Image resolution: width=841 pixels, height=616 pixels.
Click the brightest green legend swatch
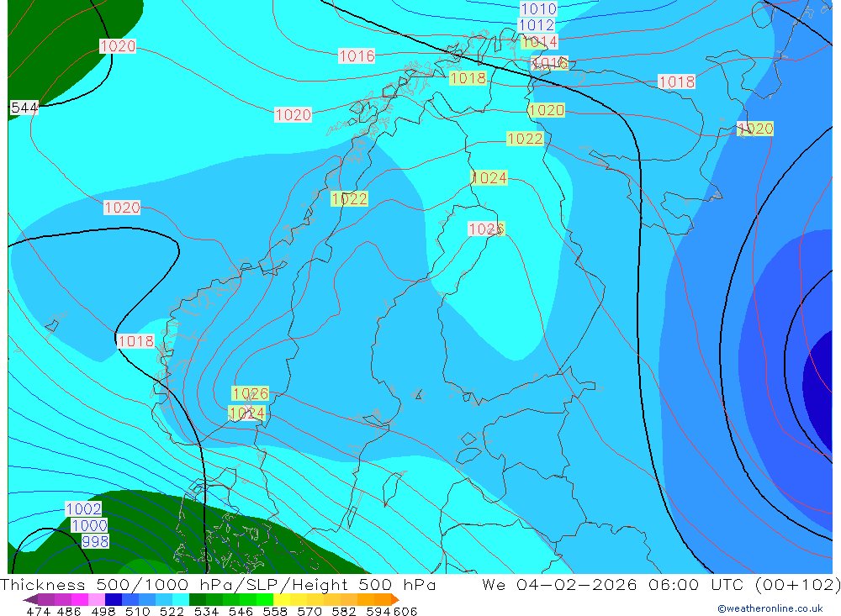point(265,599)
